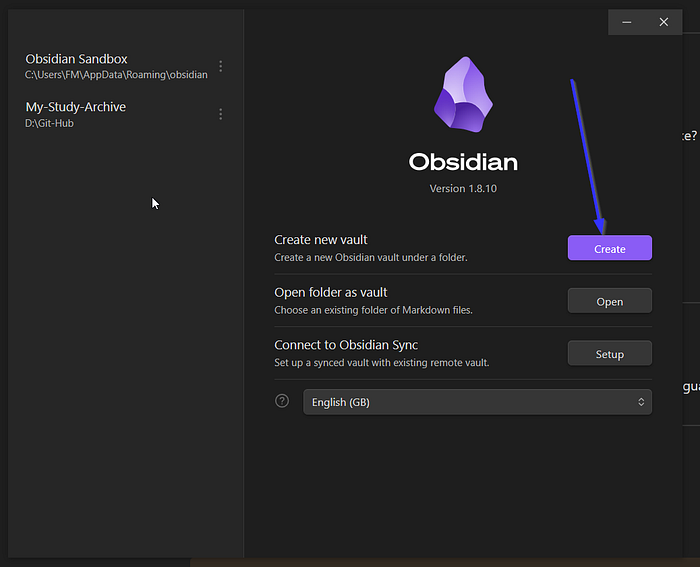This screenshot has width=700, height=567.
Task: Click the help question mark icon
Action: tap(282, 401)
